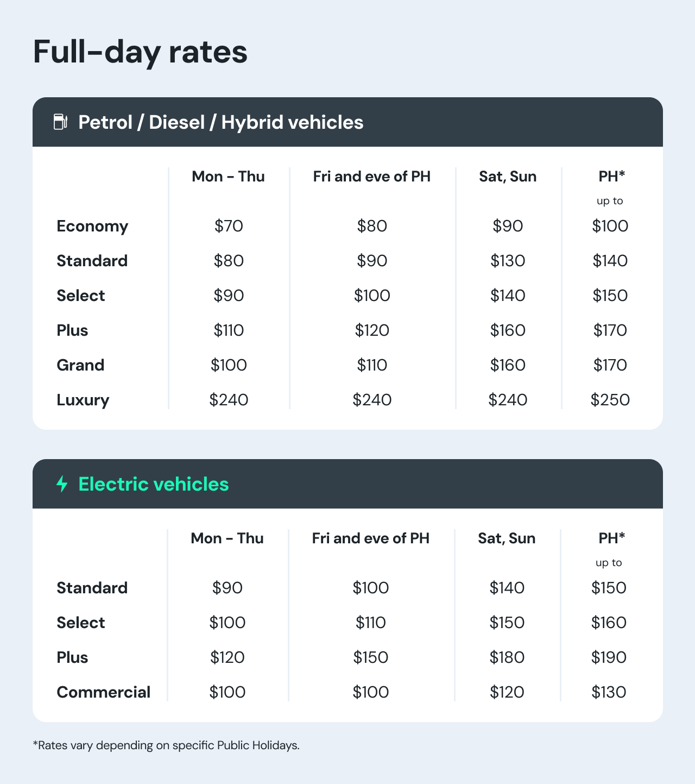Click the Electric vehicles heading
Screen dimensions: 695x784
click(154, 484)
